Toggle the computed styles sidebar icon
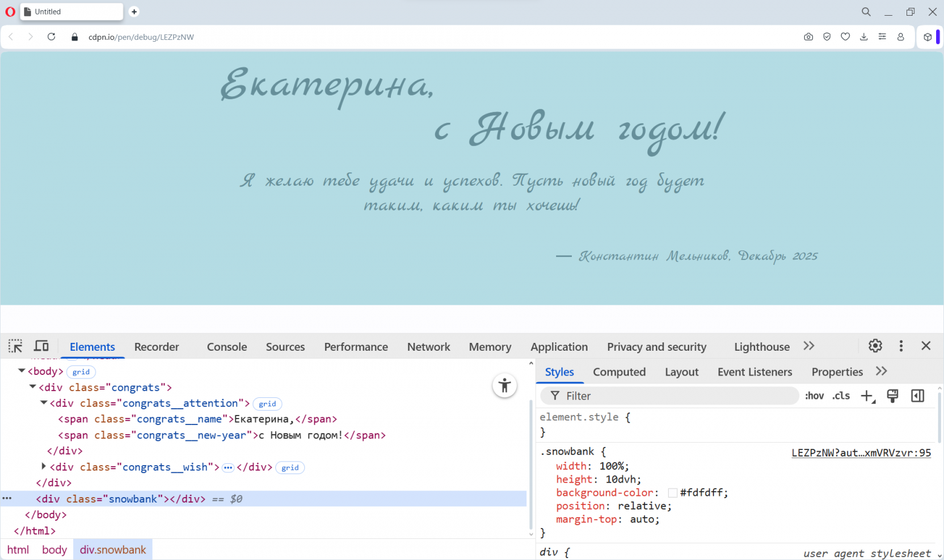The height and width of the screenshot is (560, 944). (x=917, y=396)
